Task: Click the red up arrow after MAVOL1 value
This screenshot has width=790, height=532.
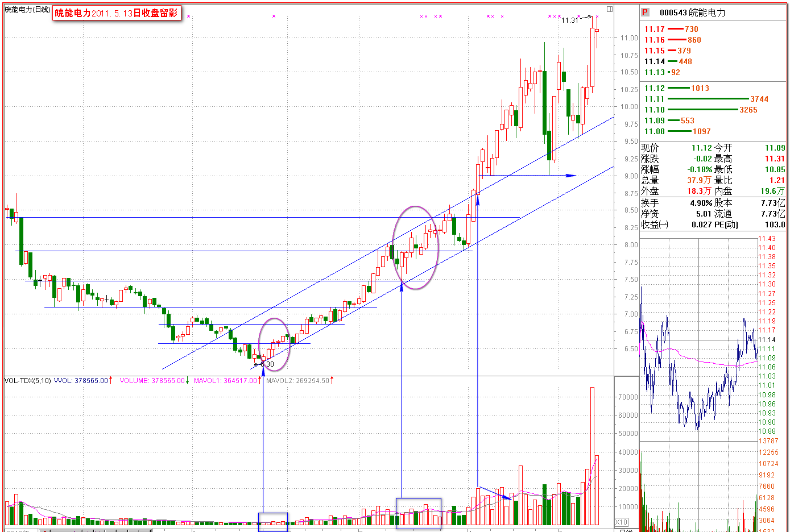Action: coord(260,380)
